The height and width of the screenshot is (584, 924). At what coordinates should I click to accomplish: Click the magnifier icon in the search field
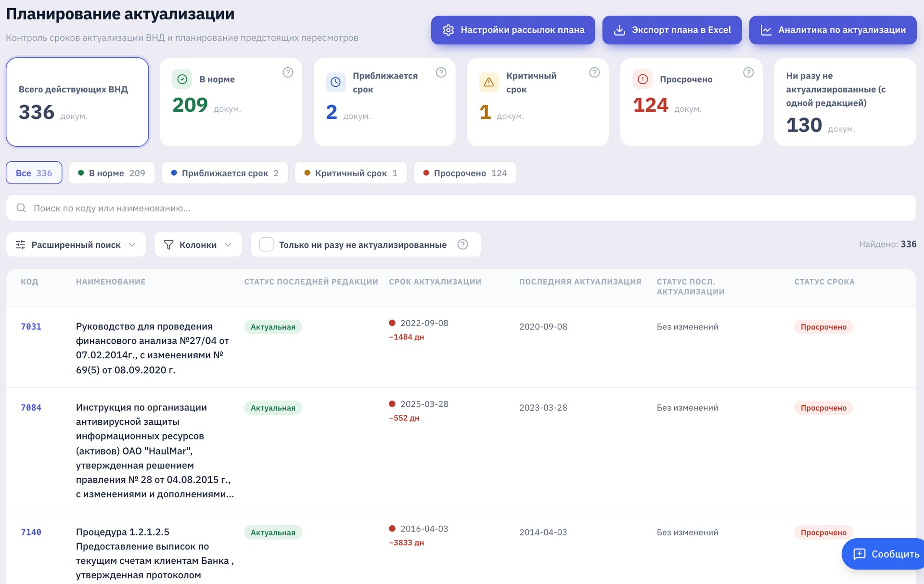click(x=21, y=208)
